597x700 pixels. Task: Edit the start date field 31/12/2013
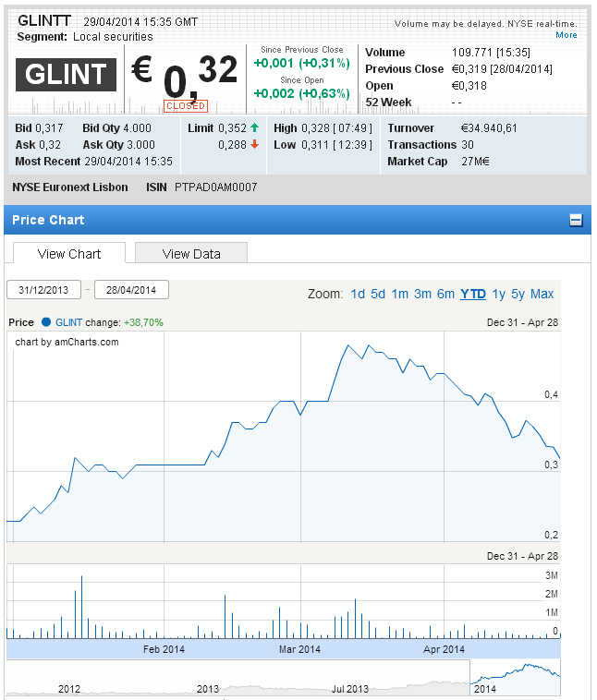click(43, 290)
